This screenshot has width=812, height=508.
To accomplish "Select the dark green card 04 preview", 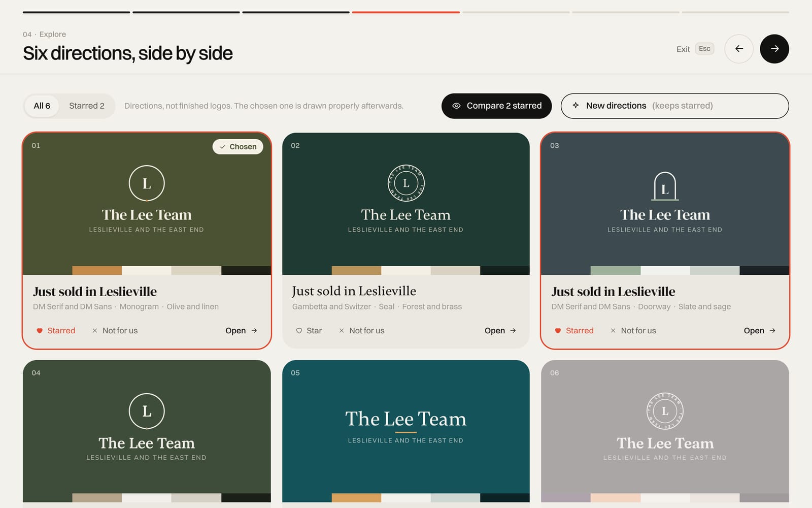I will (x=147, y=431).
